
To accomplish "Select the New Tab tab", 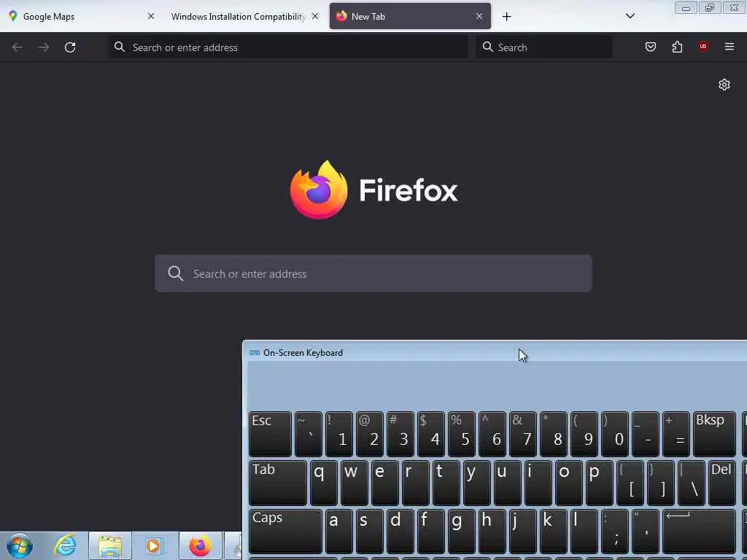I will pyautogui.click(x=410, y=16).
